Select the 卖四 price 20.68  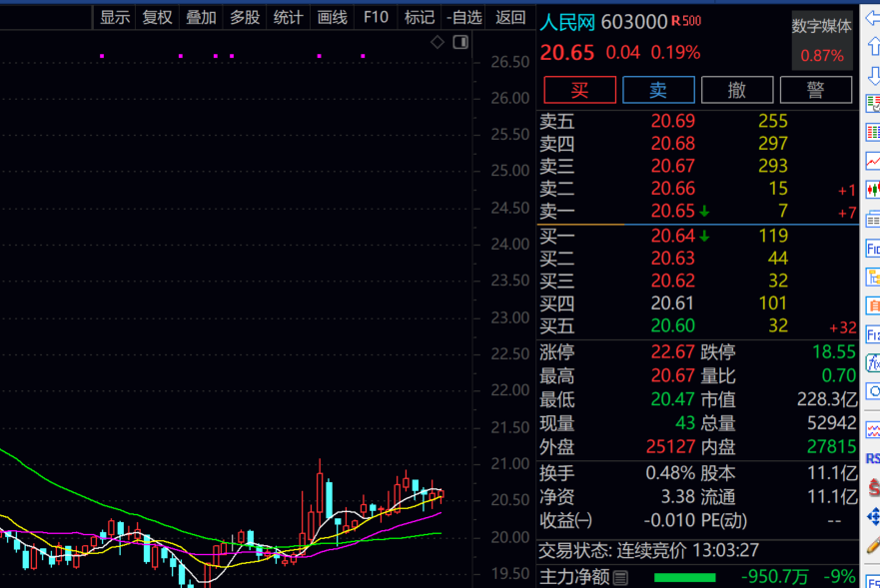point(673,144)
